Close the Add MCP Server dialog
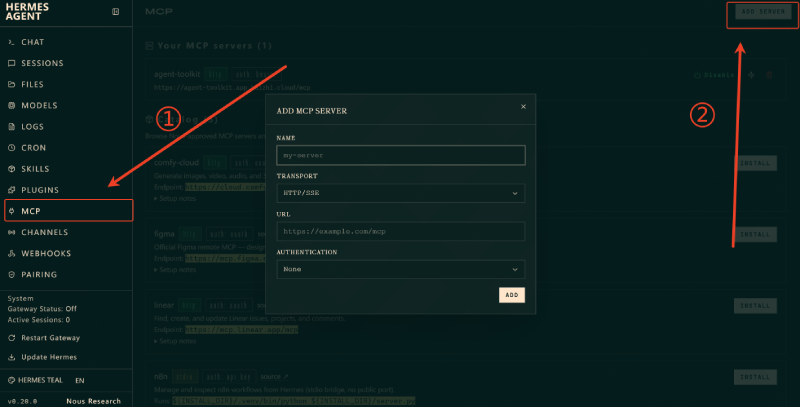This screenshot has height=407, width=800. click(523, 107)
